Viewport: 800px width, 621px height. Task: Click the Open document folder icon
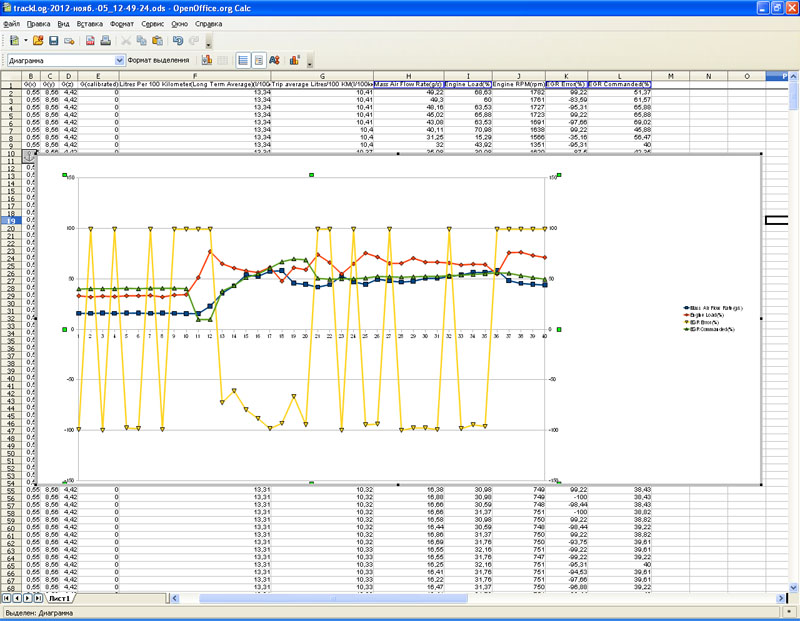pyautogui.click(x=38, y=41)
